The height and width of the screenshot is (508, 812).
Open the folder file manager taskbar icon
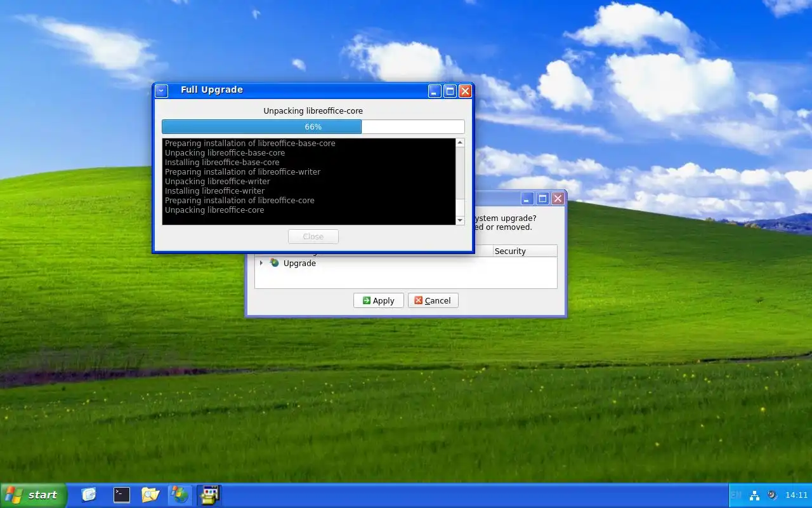[x=150, y=495]
